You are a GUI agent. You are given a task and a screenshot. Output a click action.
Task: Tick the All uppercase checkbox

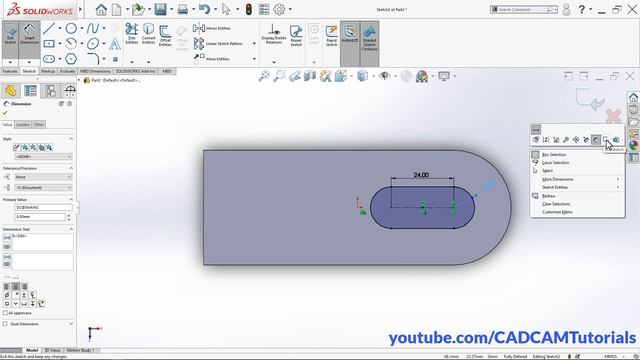pos(5,313)
